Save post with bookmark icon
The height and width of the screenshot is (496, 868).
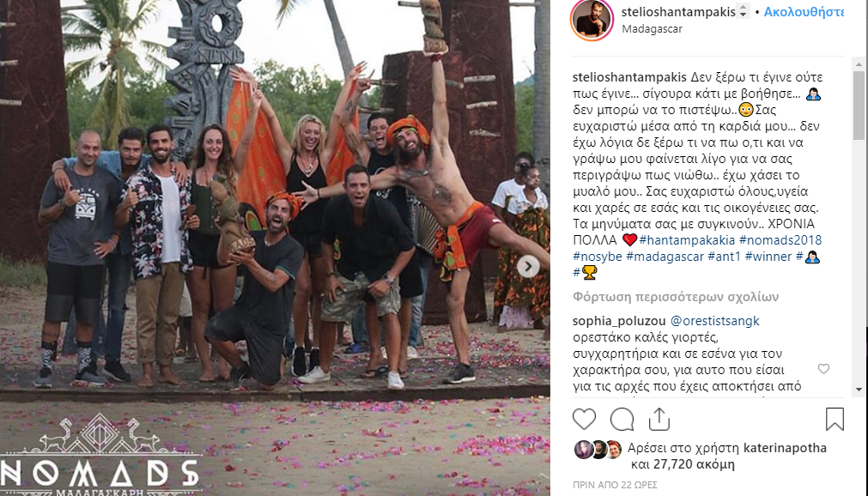pos(835,419)
